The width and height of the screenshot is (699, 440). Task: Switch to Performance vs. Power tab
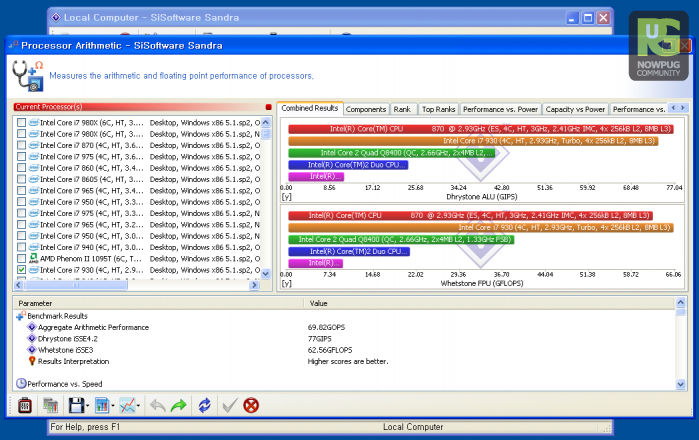[x=500, y=109]
